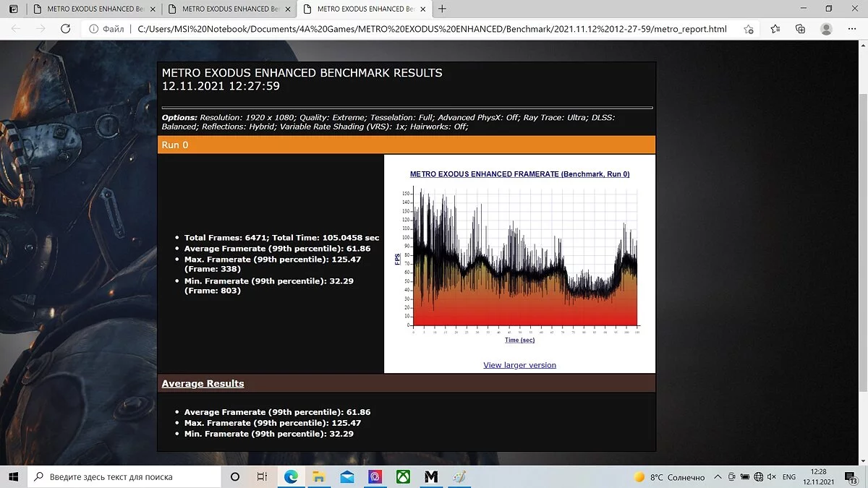The image size is (868, 488).
Task: Click the framerate graph image
Action: click(519, 264)
